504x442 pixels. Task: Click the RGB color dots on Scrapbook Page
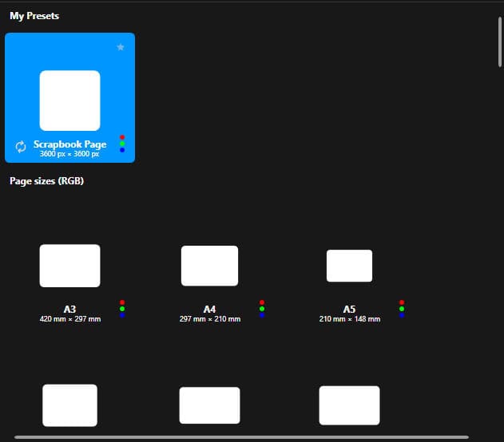[x=121, y=144]
